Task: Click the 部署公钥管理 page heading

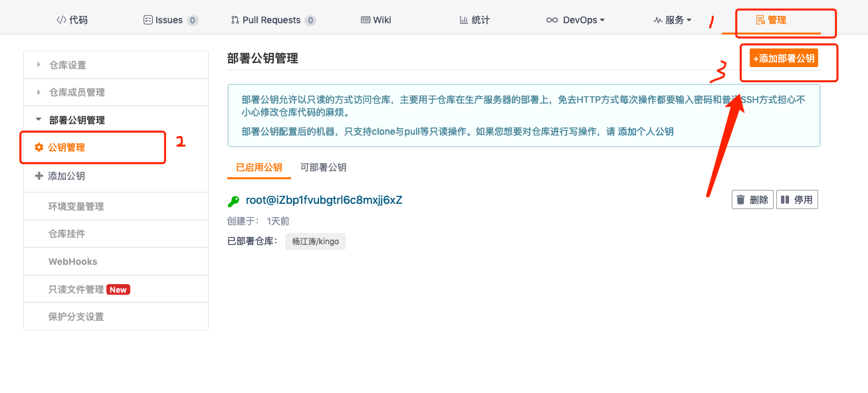Action: click(263, 58)
